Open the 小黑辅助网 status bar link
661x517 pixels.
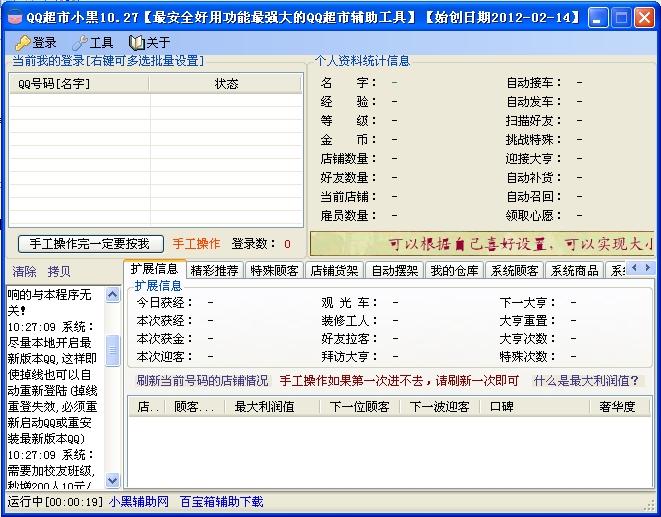(x=139, y=501)
